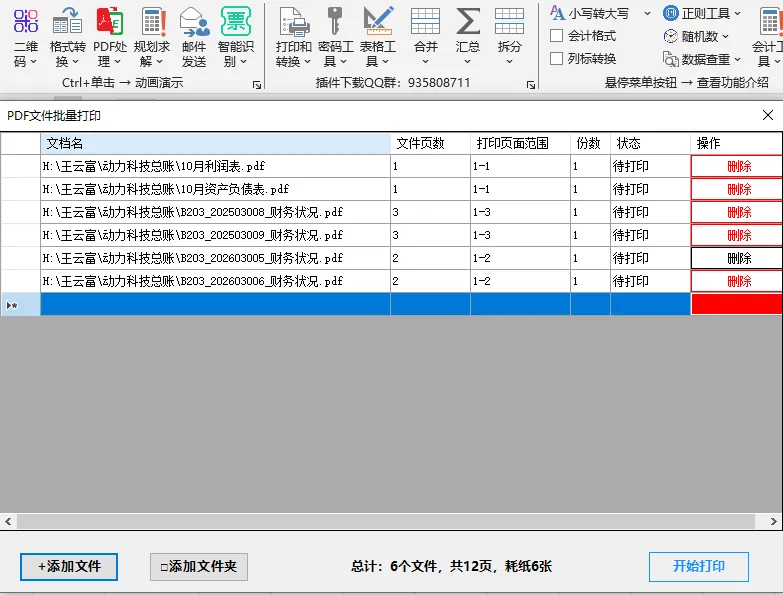Expand the 拆分 dropdown chevron
This screenshot has height=595, width=783.
[x=509, y=61]
